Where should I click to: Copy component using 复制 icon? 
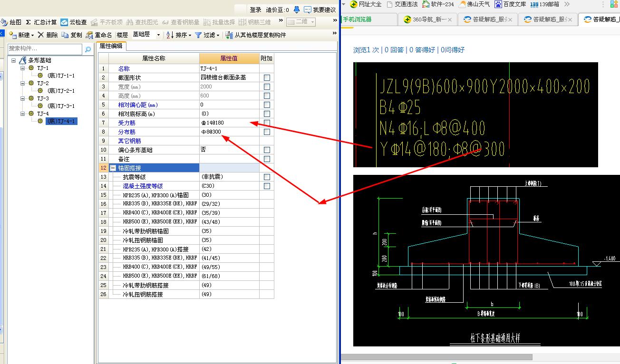[x=65, y=35]
